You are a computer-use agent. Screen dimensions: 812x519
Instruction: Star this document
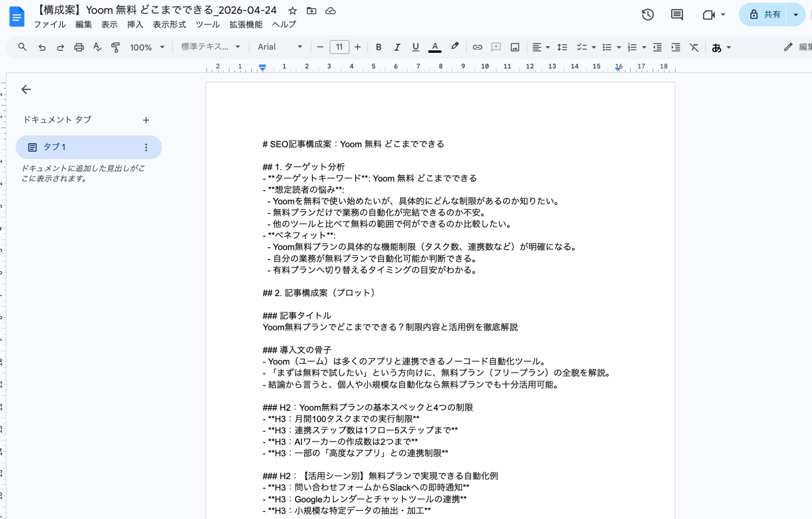(x=293, y=11)
